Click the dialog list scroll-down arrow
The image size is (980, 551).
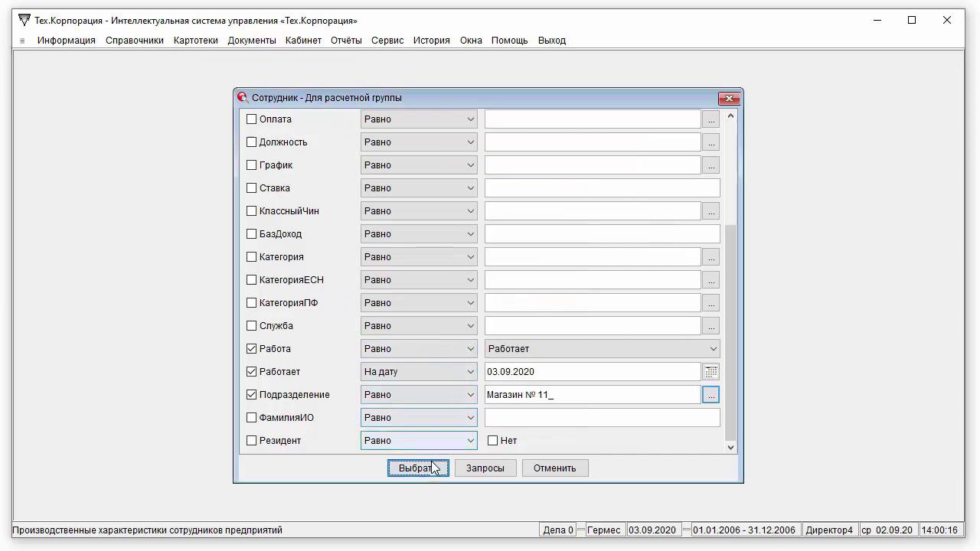(730, 447)
